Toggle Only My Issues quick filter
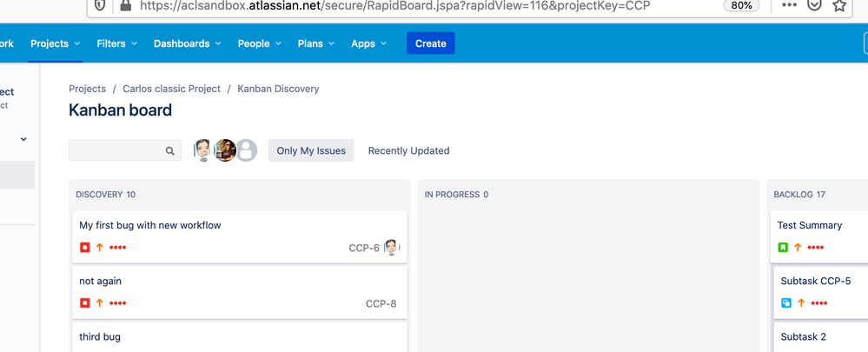 (311, 150)
